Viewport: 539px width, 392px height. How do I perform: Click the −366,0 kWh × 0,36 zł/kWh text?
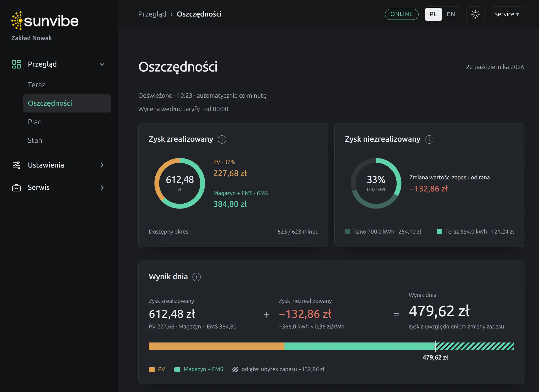312,327
